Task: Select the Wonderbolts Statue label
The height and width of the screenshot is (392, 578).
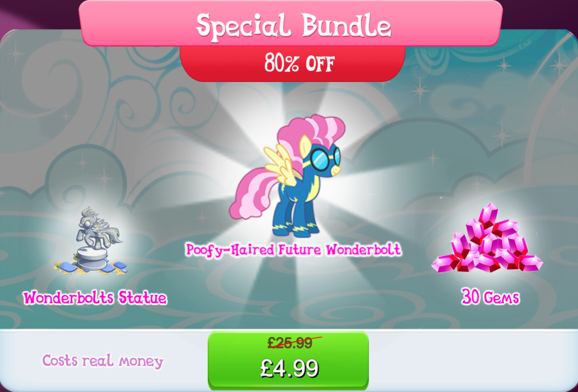Action: (95, 298)
